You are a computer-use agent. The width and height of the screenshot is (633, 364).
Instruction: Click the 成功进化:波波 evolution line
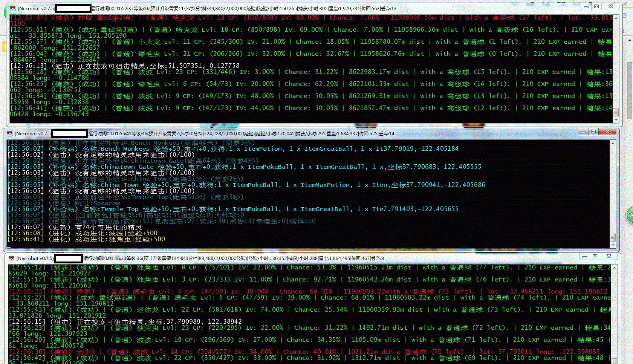click(x=83, y=233)
